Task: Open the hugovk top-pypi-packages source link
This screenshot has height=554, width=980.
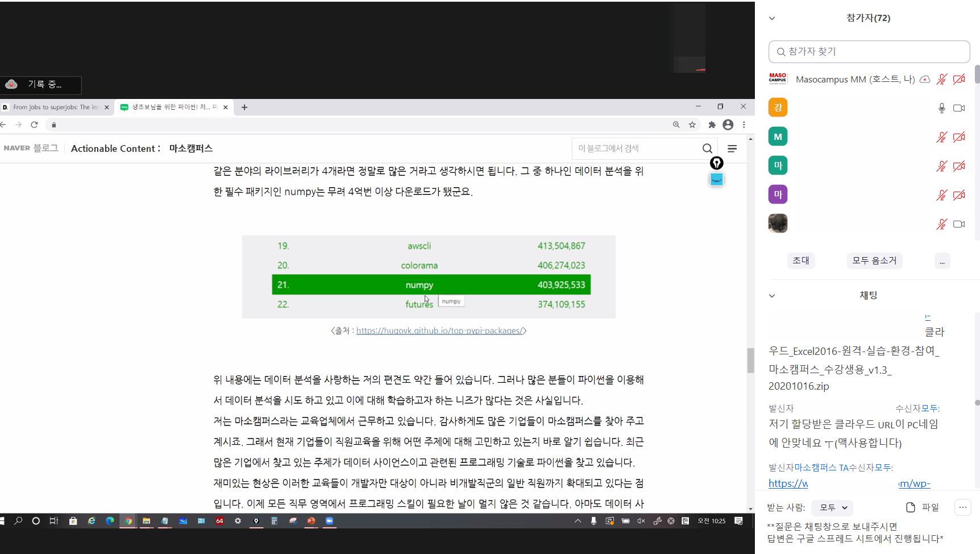Action: 439,330
